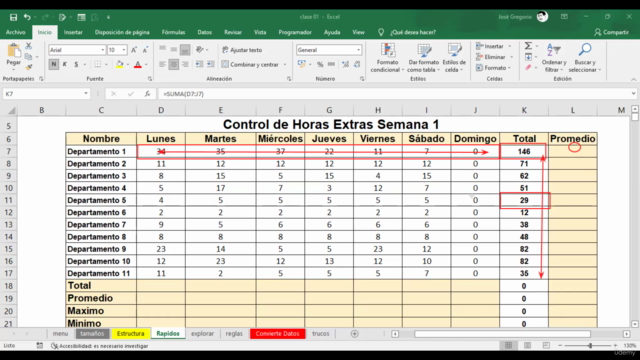Pick the red font color button
The height and width of the screenshot is (360, 640).
click(x=138, y=64)
